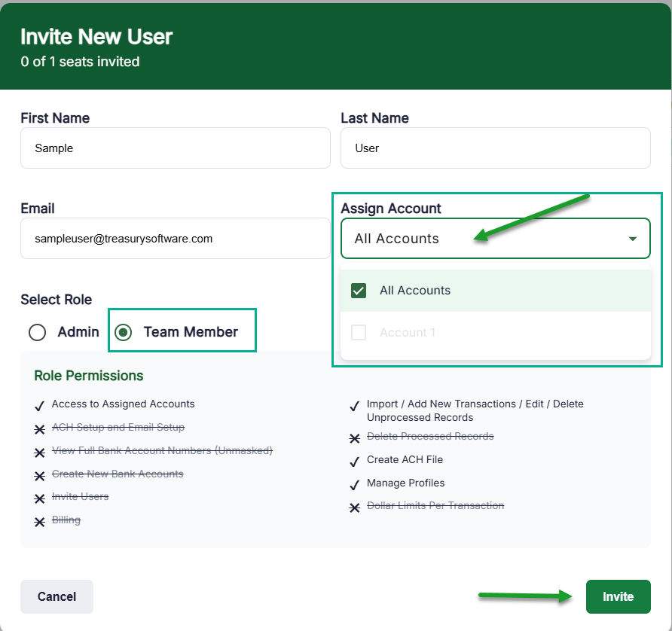This screenshot has height=631, width=672.
Task: Click the Email input field
Action: pos(175,239)
